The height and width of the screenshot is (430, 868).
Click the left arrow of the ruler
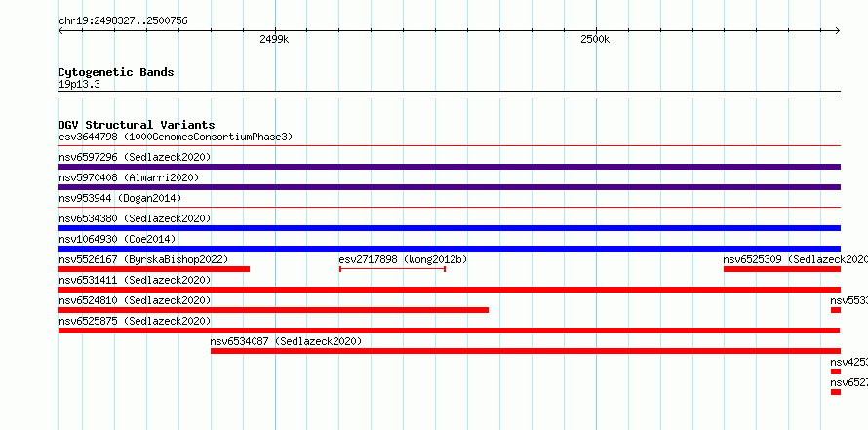[61, 30]
